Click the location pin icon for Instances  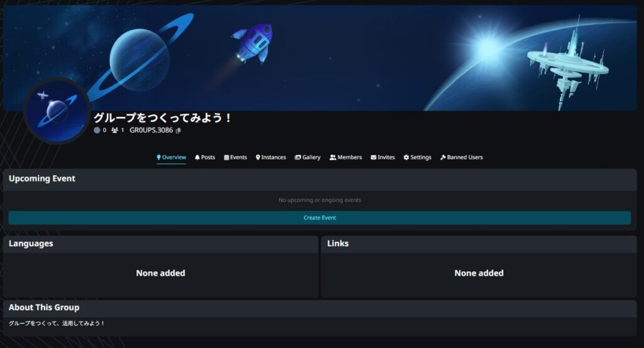(x=258, y=158)
